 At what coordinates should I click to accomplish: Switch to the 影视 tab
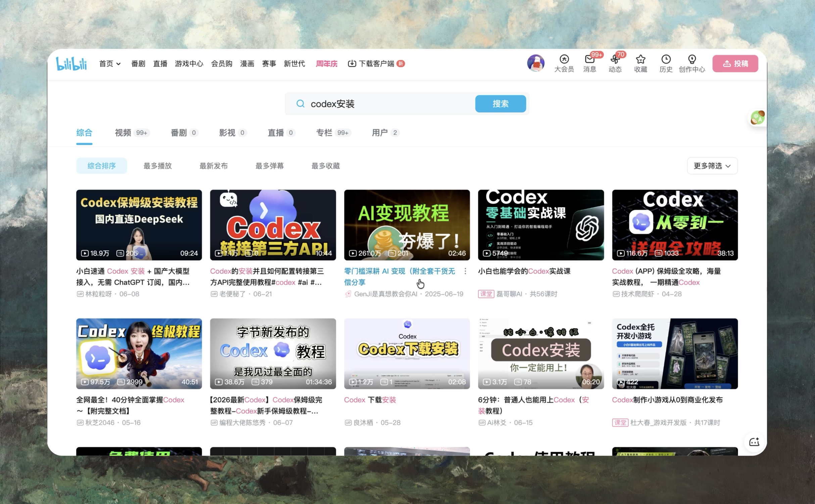[233, 133]
